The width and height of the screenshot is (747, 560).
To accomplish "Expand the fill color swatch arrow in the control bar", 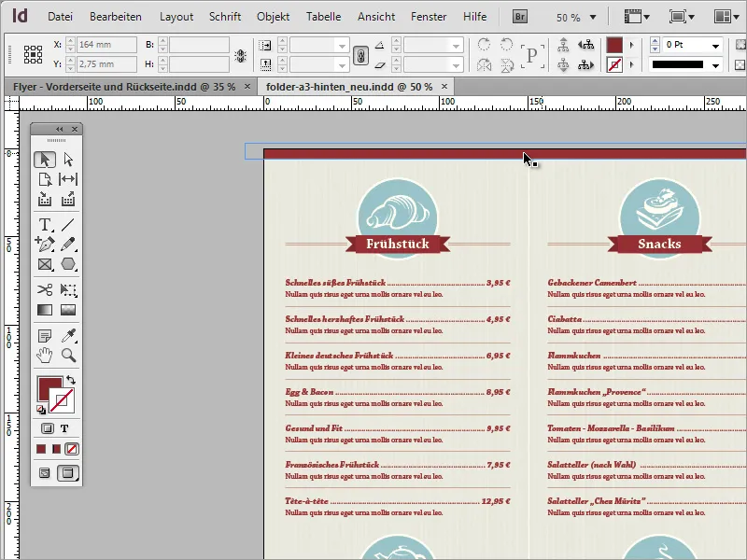I will point(632,45).
